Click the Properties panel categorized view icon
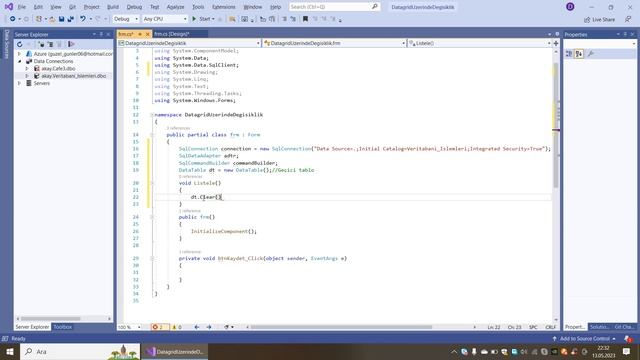Image resolution: width=640 pixels, height=360 pixels. point(569,54)
